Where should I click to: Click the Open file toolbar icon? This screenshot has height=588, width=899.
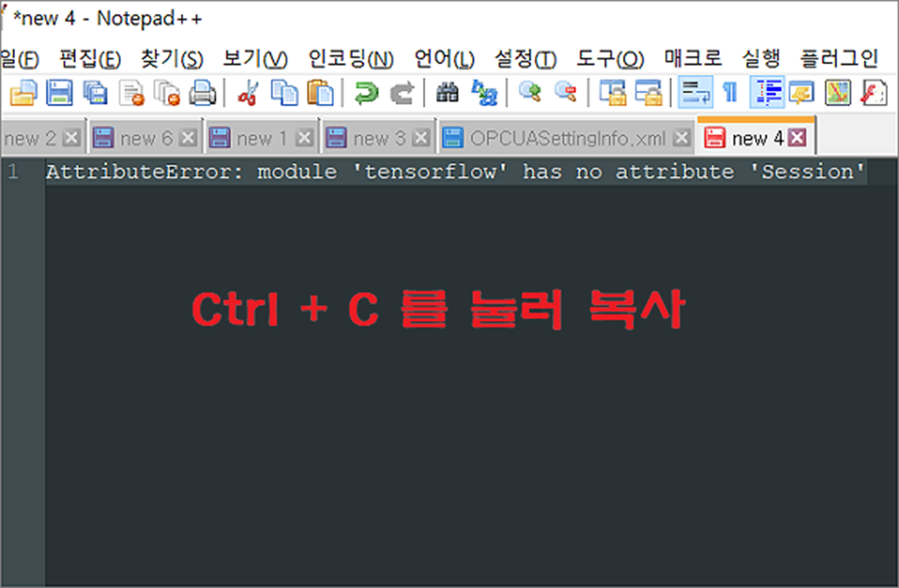[x=23, y=93]
